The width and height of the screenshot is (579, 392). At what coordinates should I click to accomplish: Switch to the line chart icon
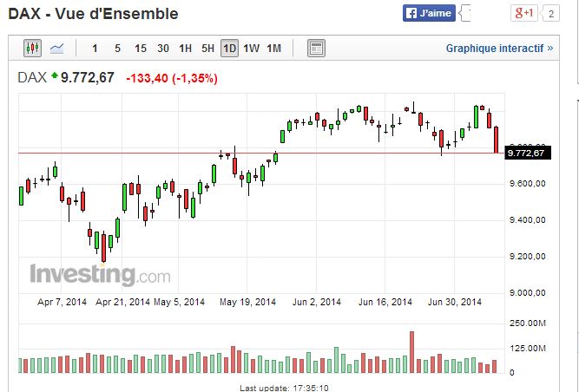(57, 48)
